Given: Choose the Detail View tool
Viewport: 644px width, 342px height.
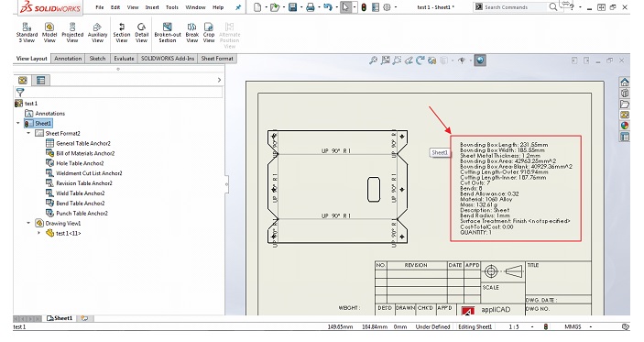Looking at the screenshot, I should [x=141, y=33].
